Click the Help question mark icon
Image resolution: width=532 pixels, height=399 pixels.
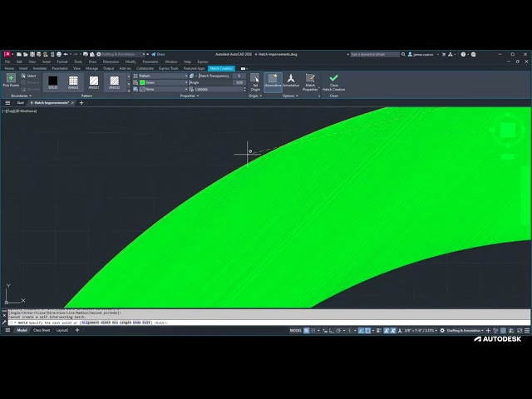click(x=463, y=54)
